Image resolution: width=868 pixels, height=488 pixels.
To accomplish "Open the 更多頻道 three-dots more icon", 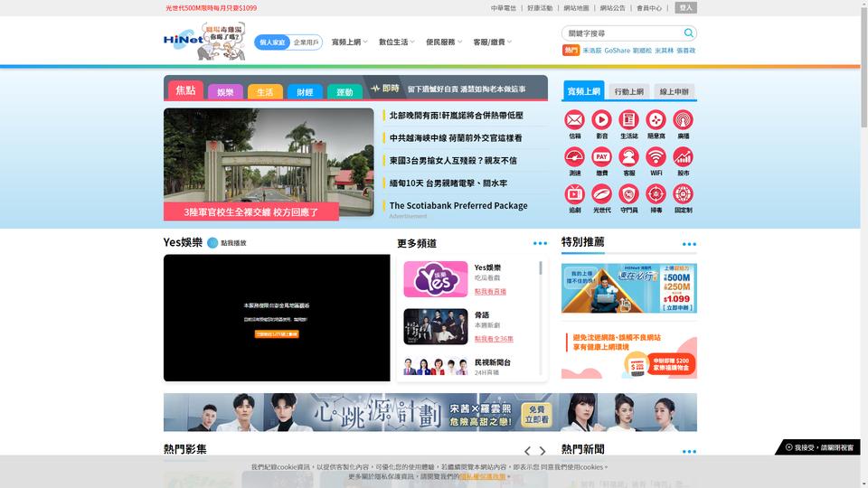I will coord(540,243).
